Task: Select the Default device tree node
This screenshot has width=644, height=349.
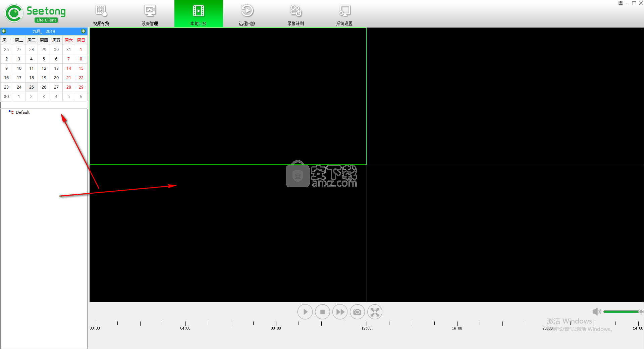Action: pos(22,112)
